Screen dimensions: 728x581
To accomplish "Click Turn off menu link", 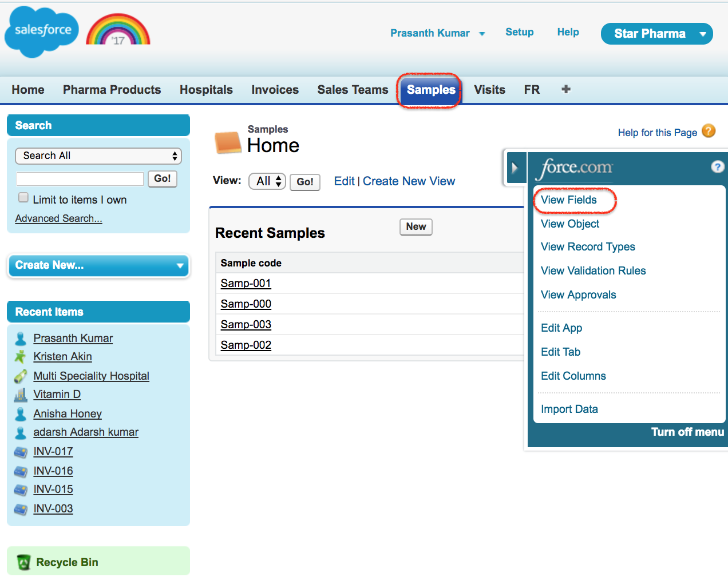I will click(x=687, y=432).
